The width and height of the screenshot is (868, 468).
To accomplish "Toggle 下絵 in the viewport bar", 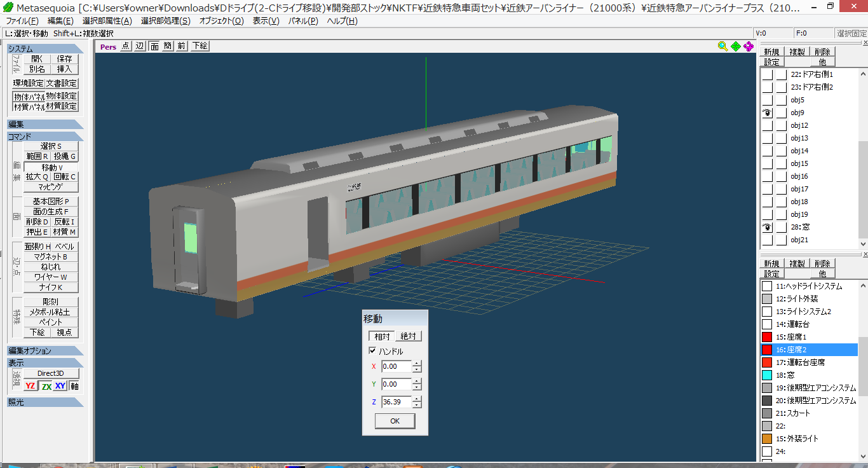I will tap(199, 46).
